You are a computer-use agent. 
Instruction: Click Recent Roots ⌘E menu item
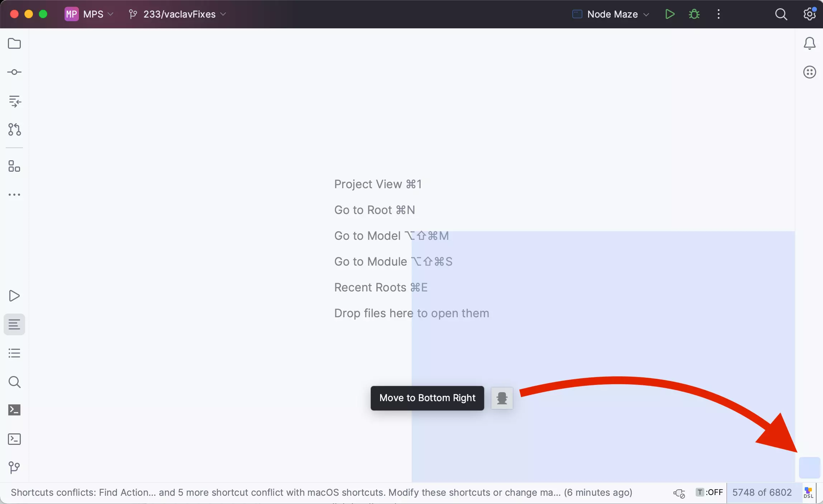(381, 287)
